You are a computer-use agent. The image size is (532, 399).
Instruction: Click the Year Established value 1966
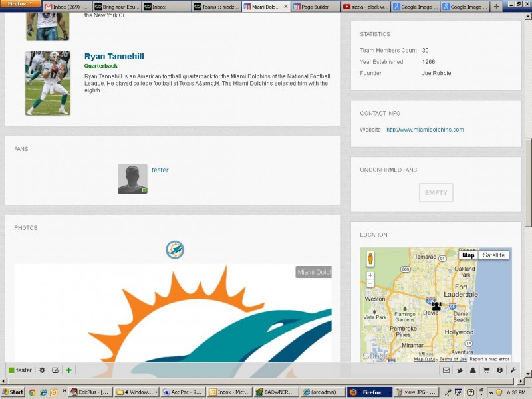[x=428, y=62]
